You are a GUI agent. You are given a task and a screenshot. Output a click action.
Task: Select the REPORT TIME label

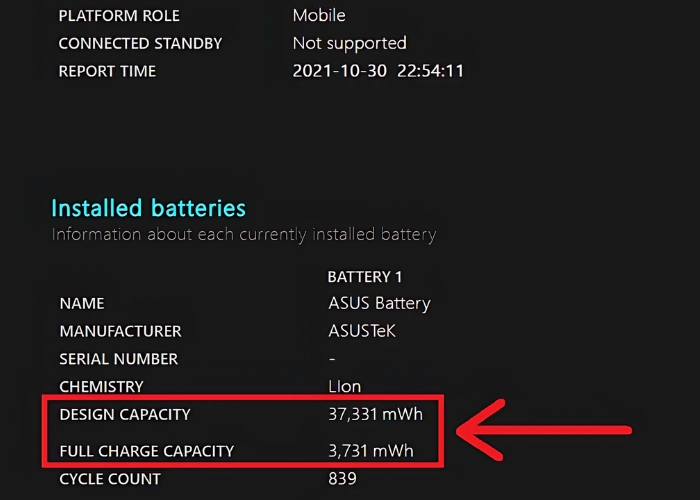click(107, 72)
